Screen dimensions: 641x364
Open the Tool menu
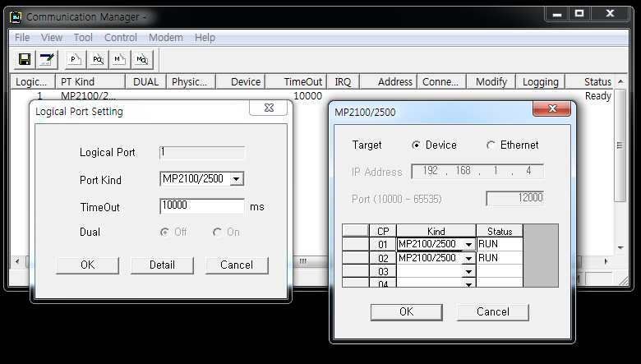pos(83,38)
